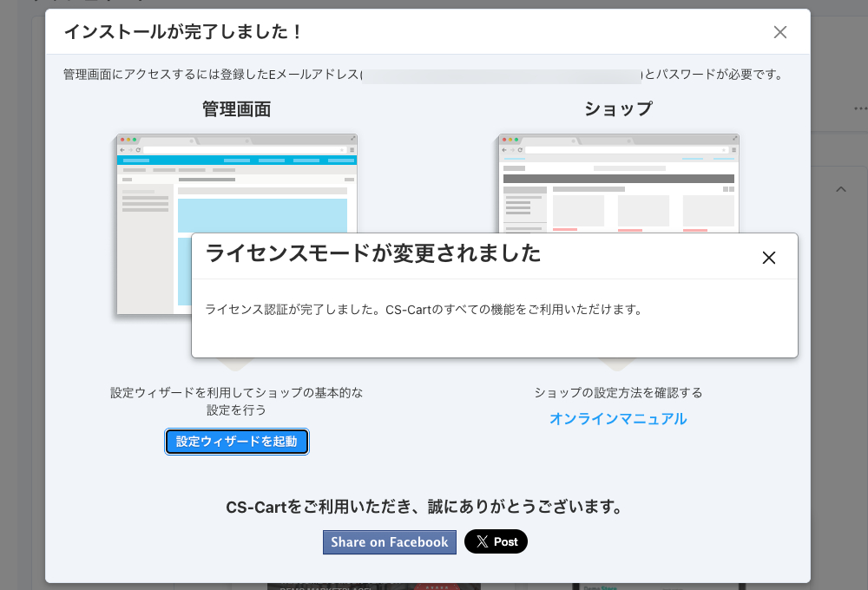Click ショップの設定方法を確認する text
Viewport: 868px width, 590px height.
(618, 392)
